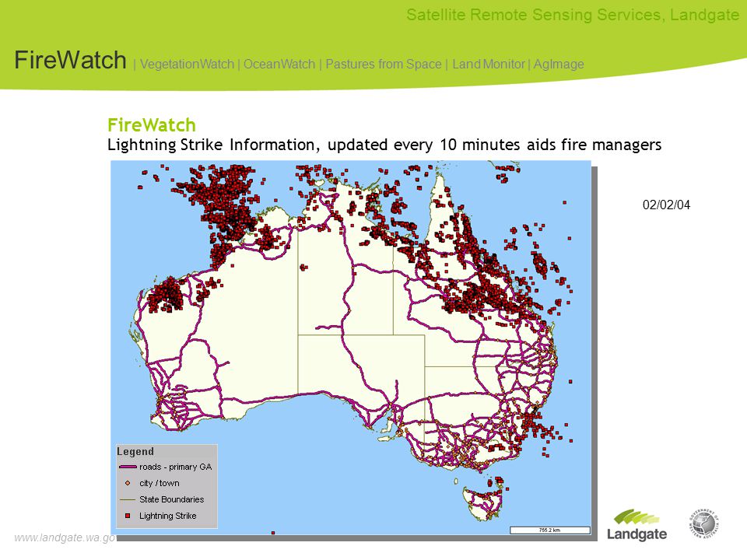Click the red Lightning Strike legend square
The image size is (747, 560).
tap(128, 516)
